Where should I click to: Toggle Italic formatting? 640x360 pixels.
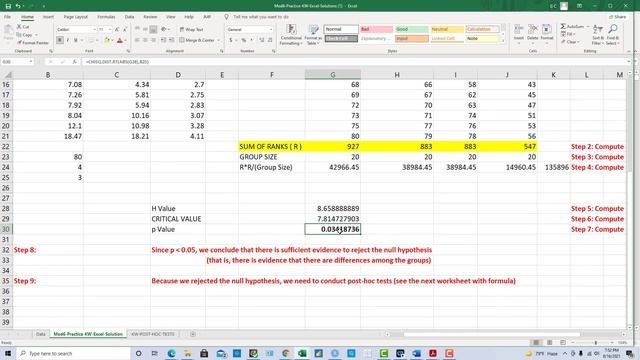(68, 40)
